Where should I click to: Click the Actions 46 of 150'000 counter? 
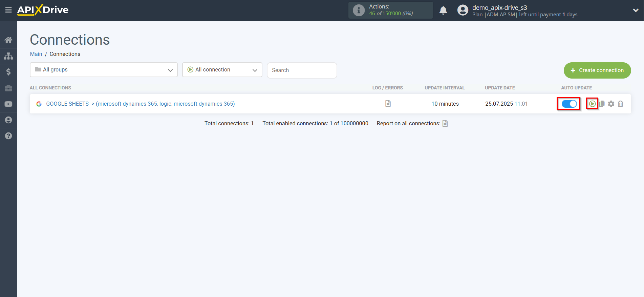(x=391, y=10)
